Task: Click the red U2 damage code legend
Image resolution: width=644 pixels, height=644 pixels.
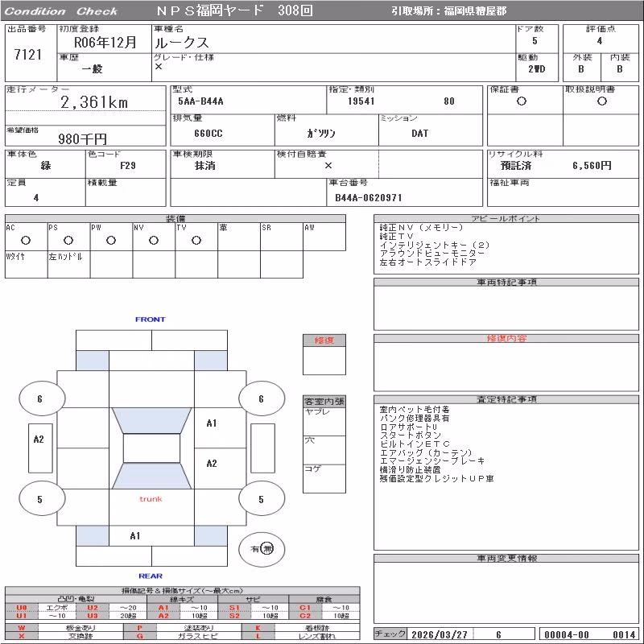Action: pos(93,608)
